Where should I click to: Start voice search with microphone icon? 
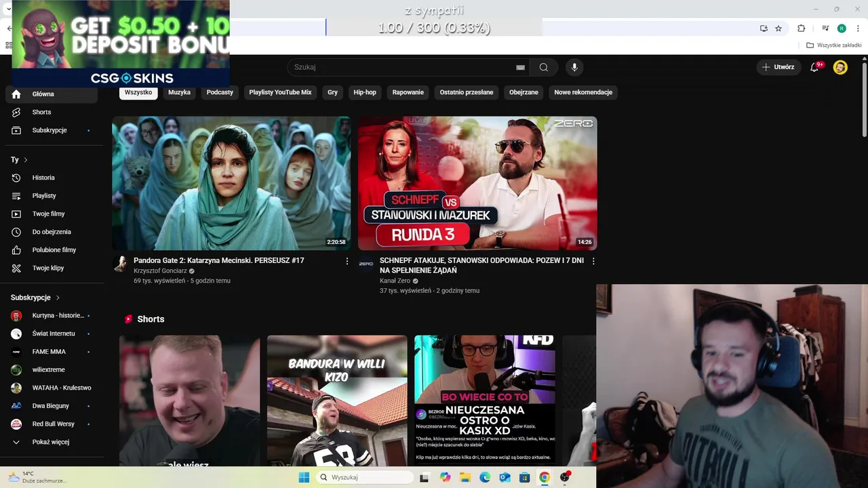[574, 67]
